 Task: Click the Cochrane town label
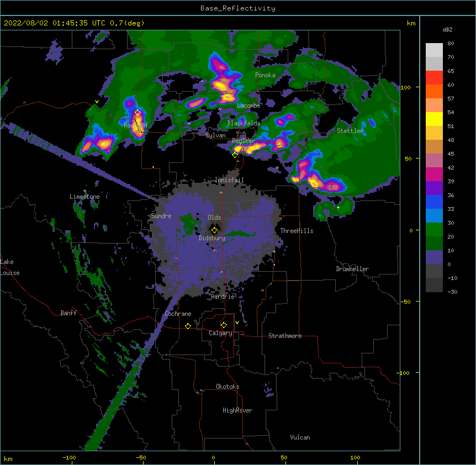178,314
